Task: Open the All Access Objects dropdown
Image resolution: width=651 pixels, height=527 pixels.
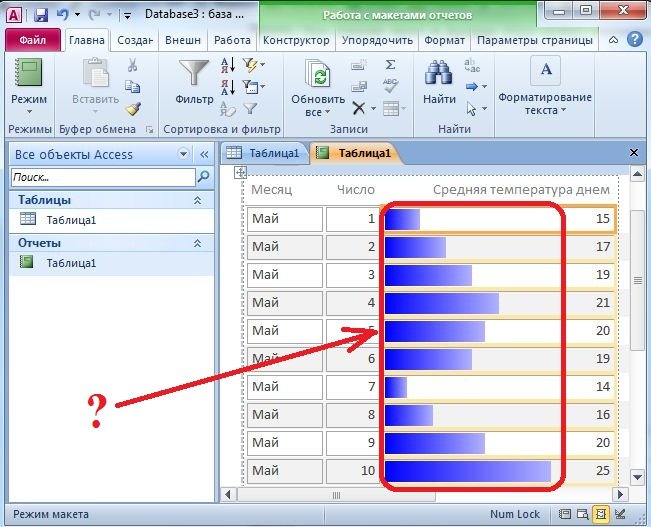Action: [x=183, y=154]
